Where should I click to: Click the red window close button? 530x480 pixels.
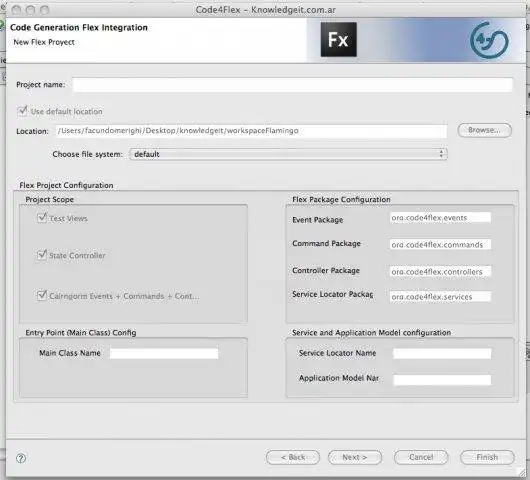point(16,10)
